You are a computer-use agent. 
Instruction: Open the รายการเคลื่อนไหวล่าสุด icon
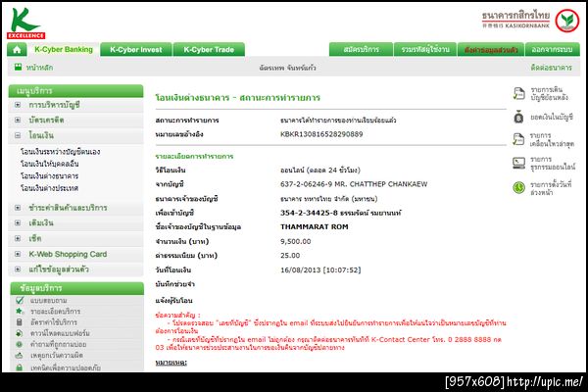pyautogui.click(x=518, y=139)
